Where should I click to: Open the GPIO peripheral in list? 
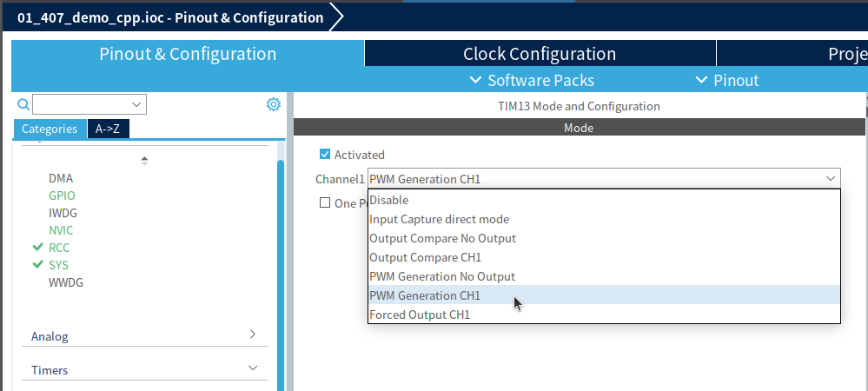pos(62,195)
